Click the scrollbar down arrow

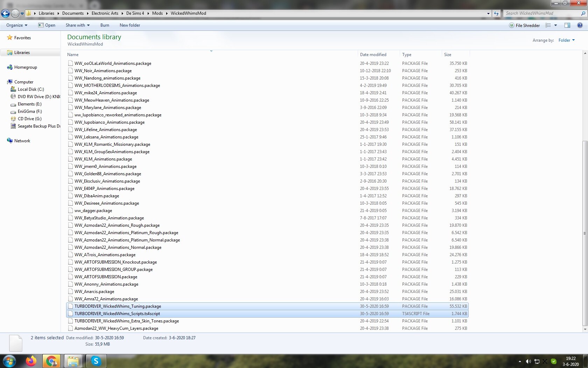click(585, 329)
